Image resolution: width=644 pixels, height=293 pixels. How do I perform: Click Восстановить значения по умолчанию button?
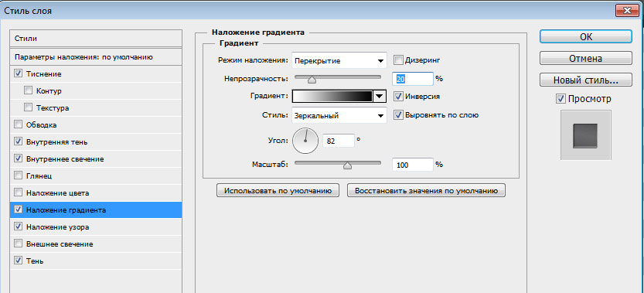426,191
